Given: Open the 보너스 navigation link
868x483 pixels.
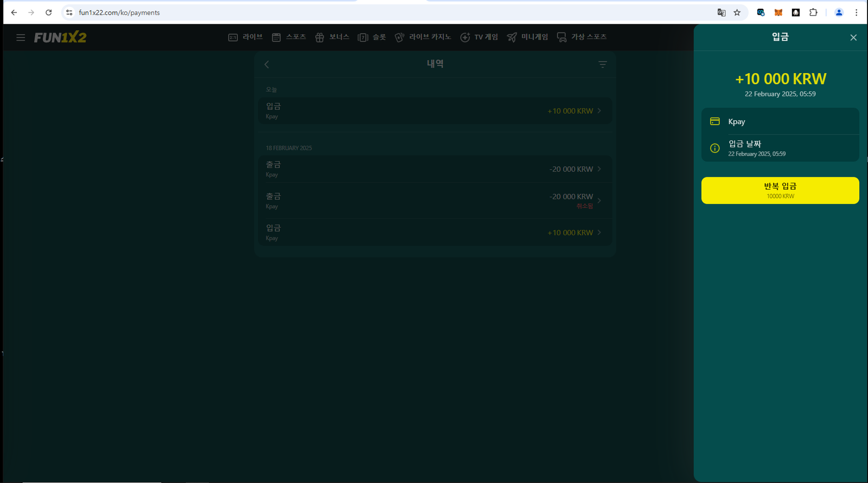Looking at the screenshot, I should click(332, 37).
